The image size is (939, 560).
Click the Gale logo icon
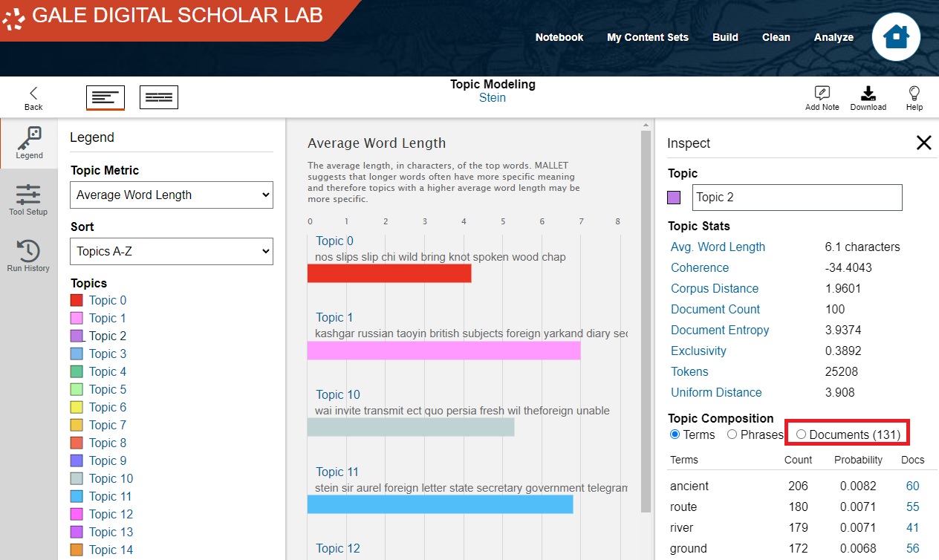click(x=13, y=18)
